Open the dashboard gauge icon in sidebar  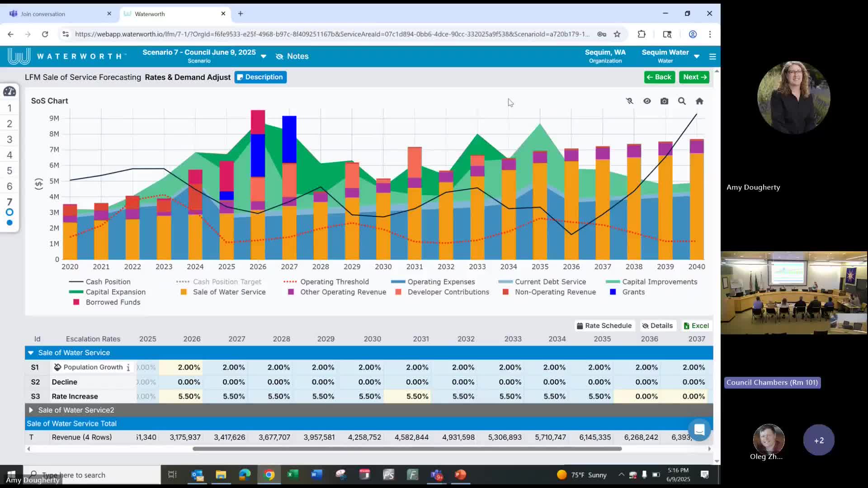coord(9,92)
